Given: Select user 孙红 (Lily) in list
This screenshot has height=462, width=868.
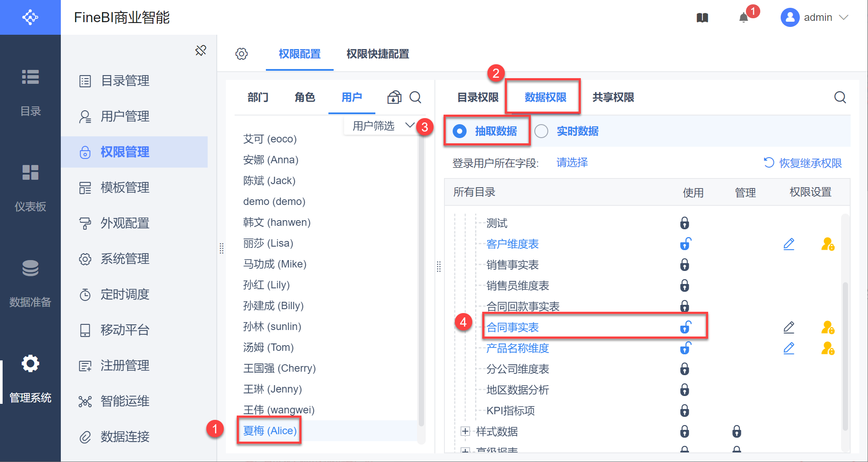Looking at the screenshot, I should 266,285.
